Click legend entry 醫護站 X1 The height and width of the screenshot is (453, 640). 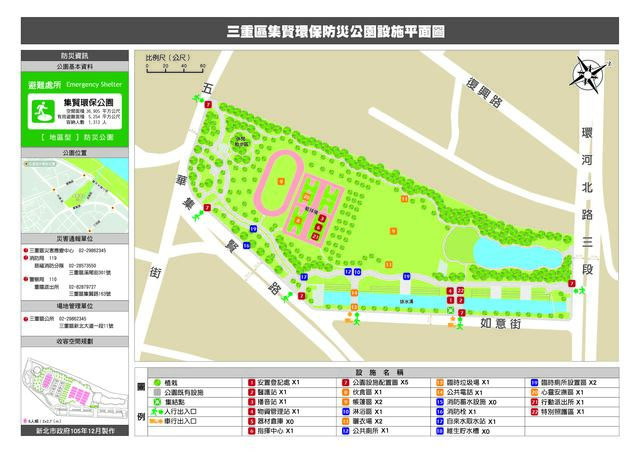pos(268,392)
